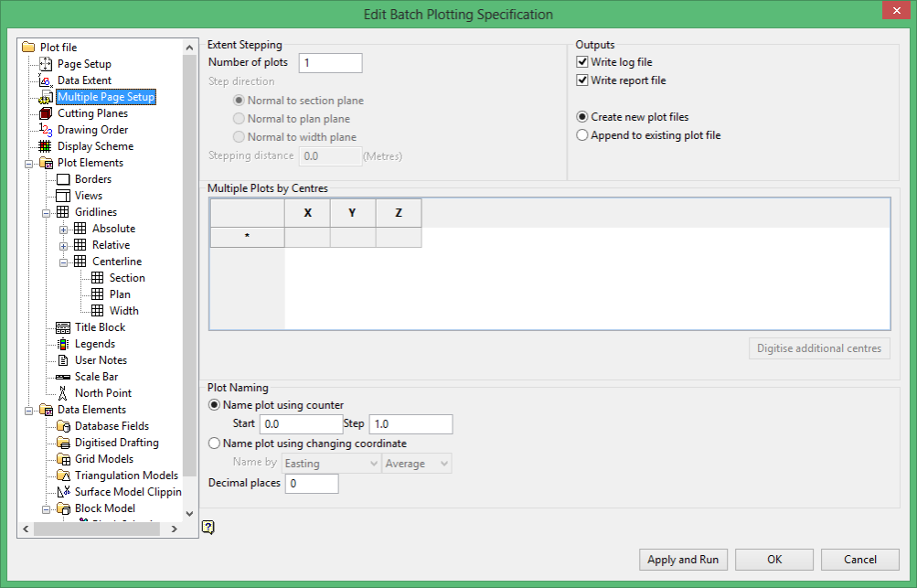
Task: Choose Name plot using changing coordinate
Action: tap(215, 444)
